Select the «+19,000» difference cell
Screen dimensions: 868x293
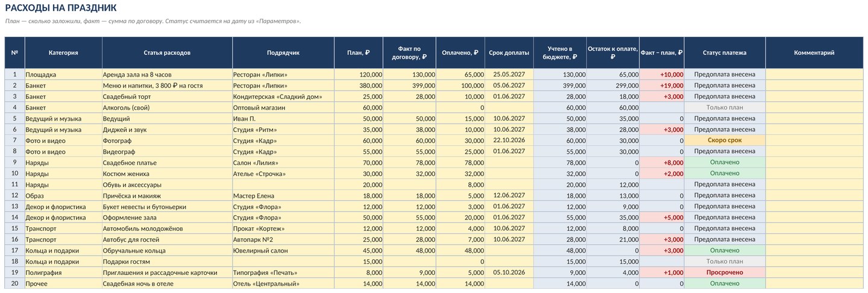point(662,86)
